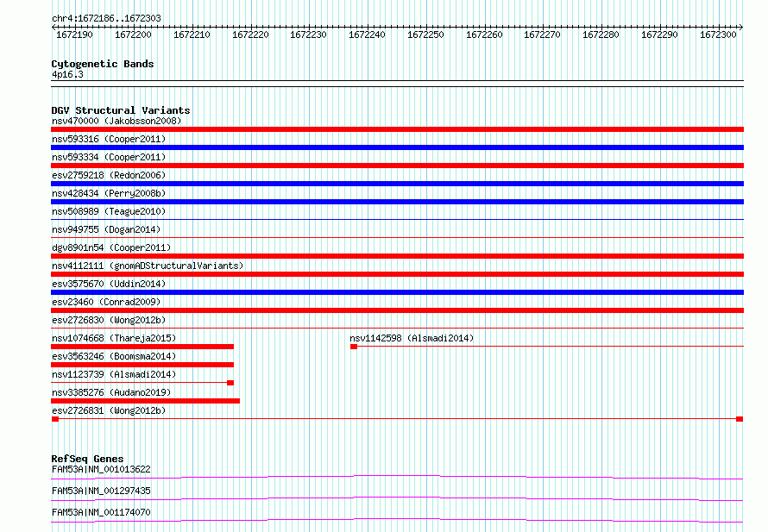Image resolution: width=768 pixels, height=532 pixels.
Task: Click the right end block of esv2726831
Action: (x=740, y=419)
